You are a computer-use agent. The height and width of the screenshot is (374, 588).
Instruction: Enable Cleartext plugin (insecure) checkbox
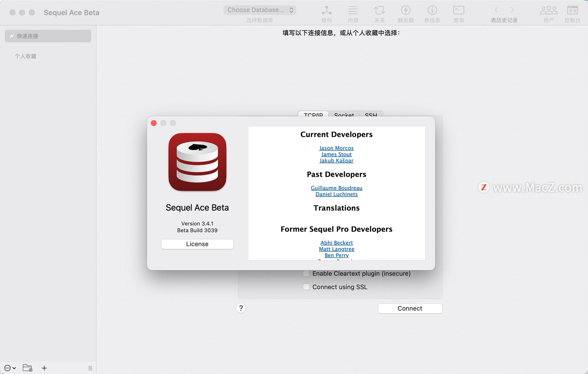click(x=306, y=273)
